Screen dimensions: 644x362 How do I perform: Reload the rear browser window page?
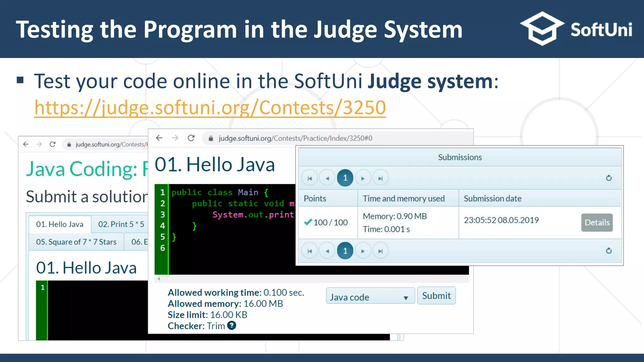tap(53, 144)
